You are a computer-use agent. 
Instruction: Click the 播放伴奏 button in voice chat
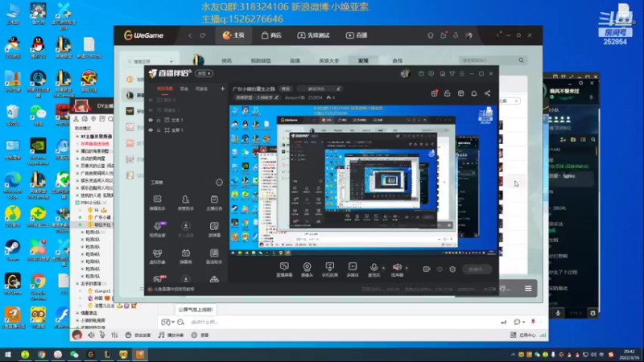click(171, 335)
